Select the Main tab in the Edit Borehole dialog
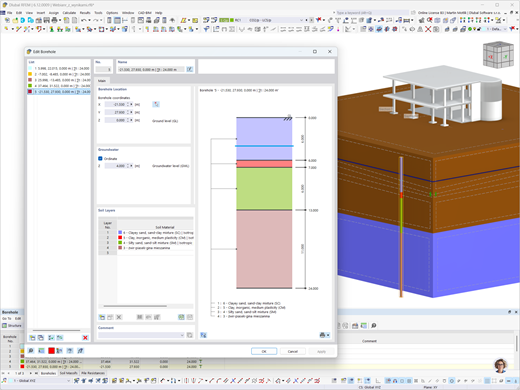Viewport: 520px width, 390px height. click(x=102, y=81)
